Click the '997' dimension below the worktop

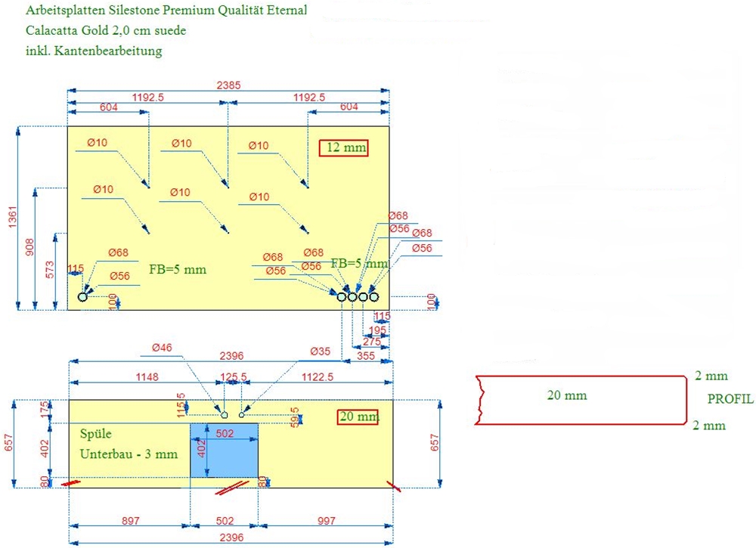click(x=327, y=521)
